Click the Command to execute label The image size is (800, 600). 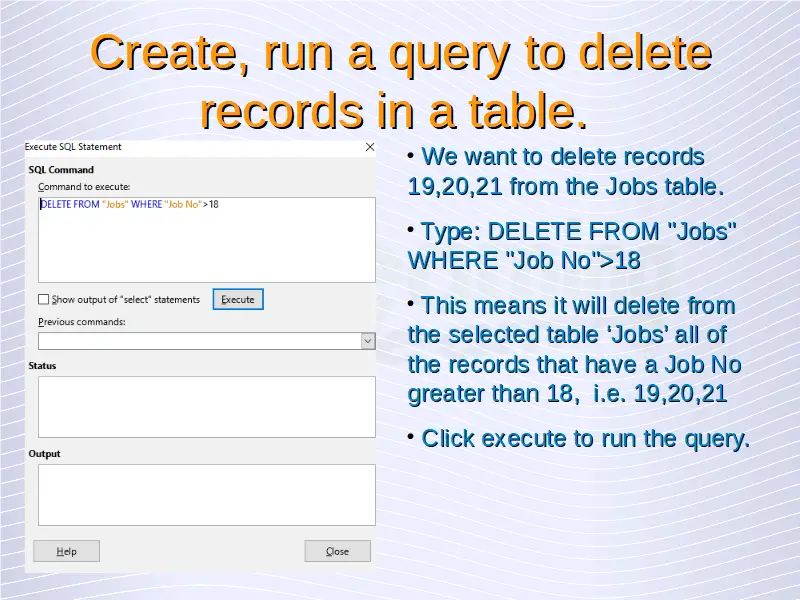pyautogui.click(x=84, y=187)
